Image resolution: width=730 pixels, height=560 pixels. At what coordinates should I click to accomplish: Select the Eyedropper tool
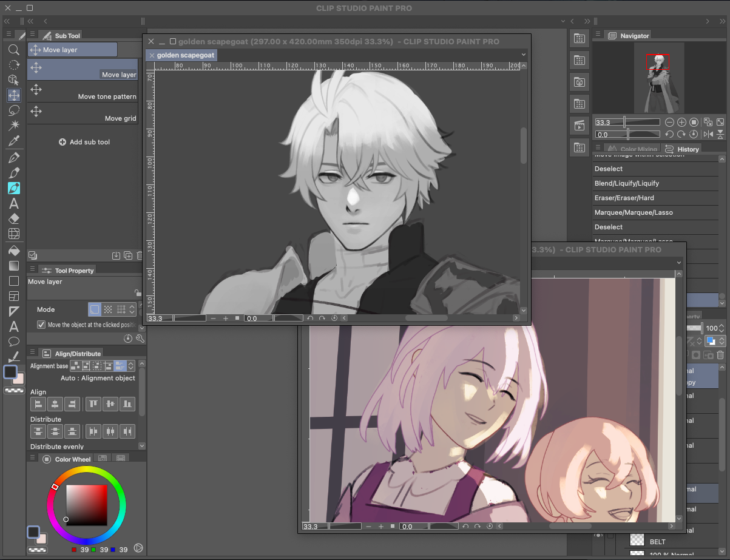pos(13,141)
